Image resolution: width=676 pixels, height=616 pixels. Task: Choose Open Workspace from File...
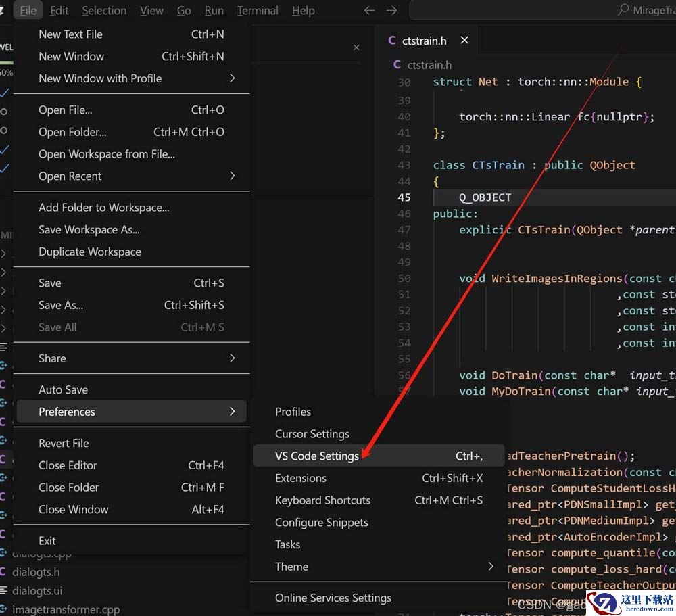(x=132, y=154)
